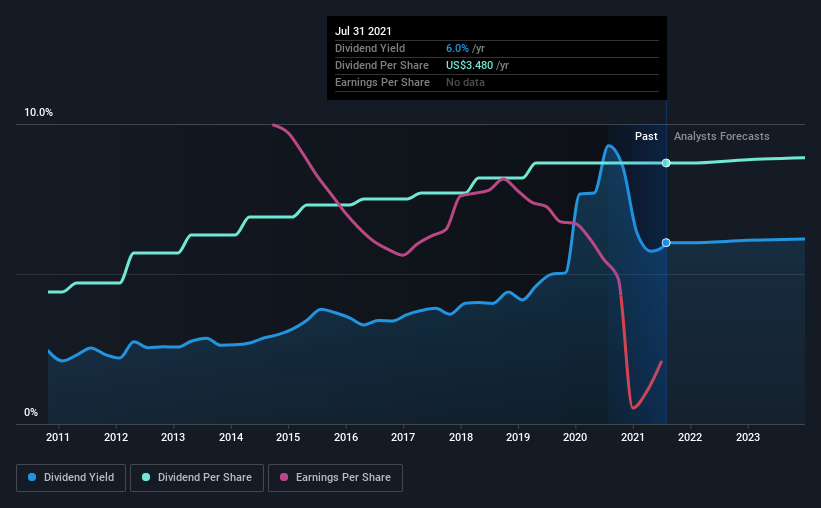The height and width of the screenshot is (508, 821).
Task: Select the 2021 year on the x-axis
Action: pyautogui.click(x=633, y=437)
